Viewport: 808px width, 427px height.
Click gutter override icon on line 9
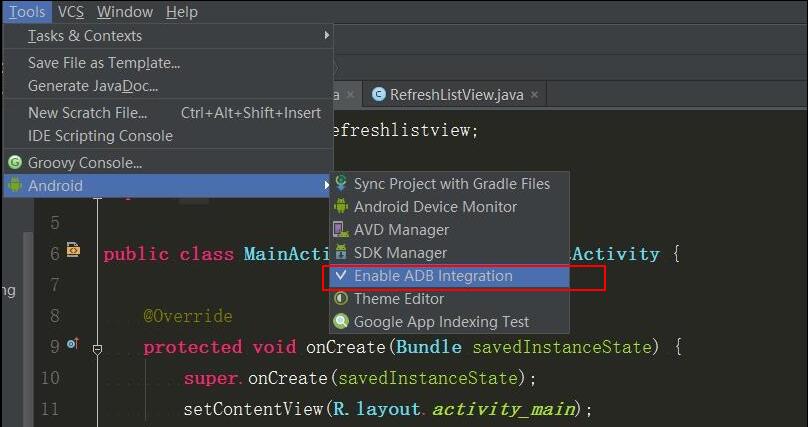[73, 344]
